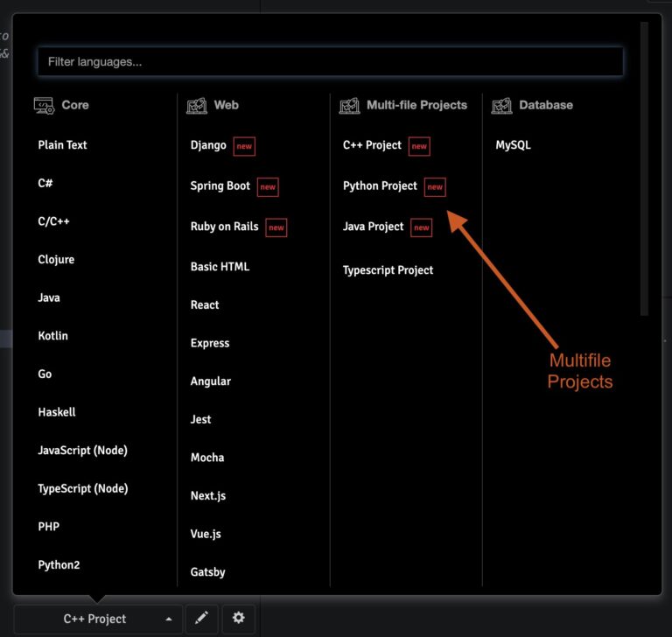The height and width of the screenshot is (637, 672).
Task: Choose Next.js framework
Action: (208, 496)
